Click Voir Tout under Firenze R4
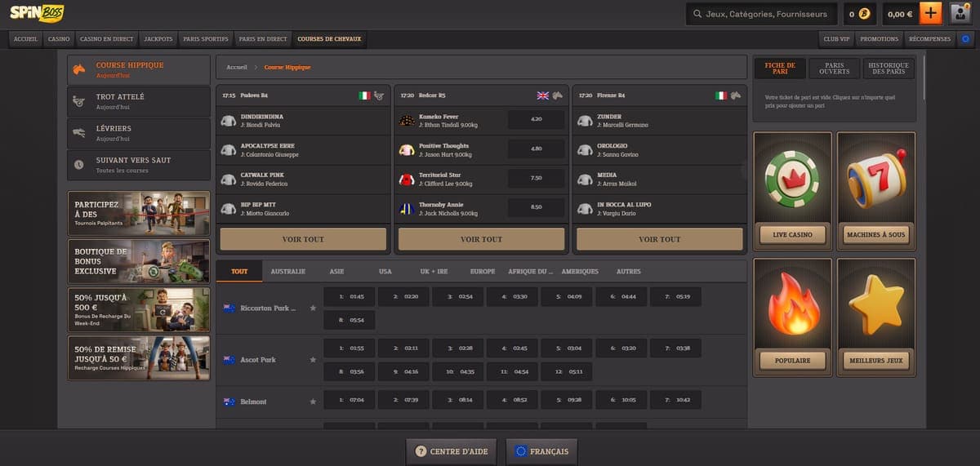This screenshot has width=980, height=466. [x=659, y=239]
